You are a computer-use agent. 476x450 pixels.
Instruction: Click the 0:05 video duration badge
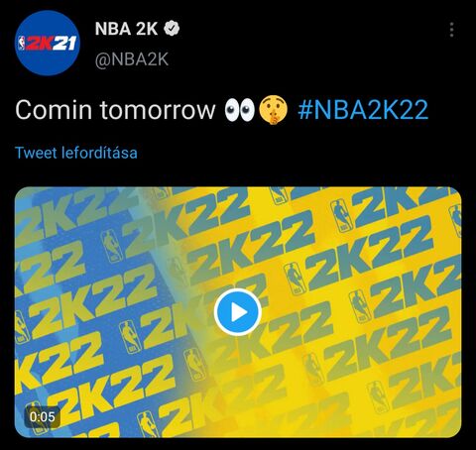[43, 416]
